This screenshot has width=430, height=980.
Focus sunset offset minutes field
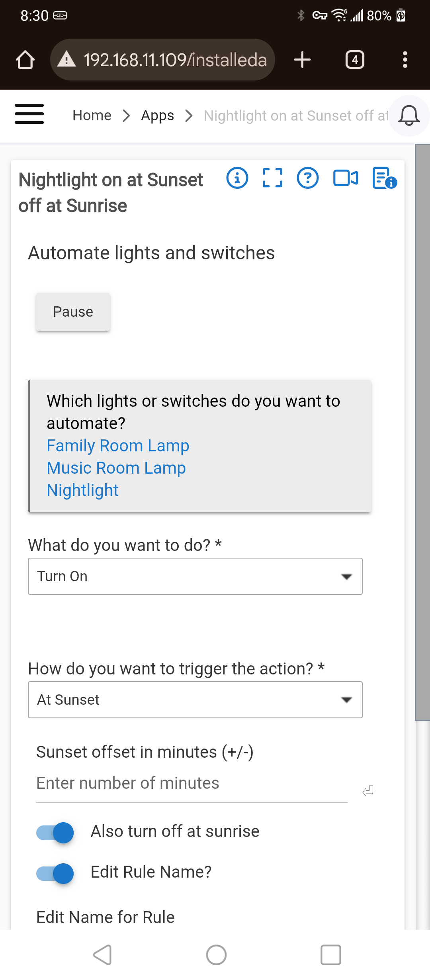click(192, 784)
